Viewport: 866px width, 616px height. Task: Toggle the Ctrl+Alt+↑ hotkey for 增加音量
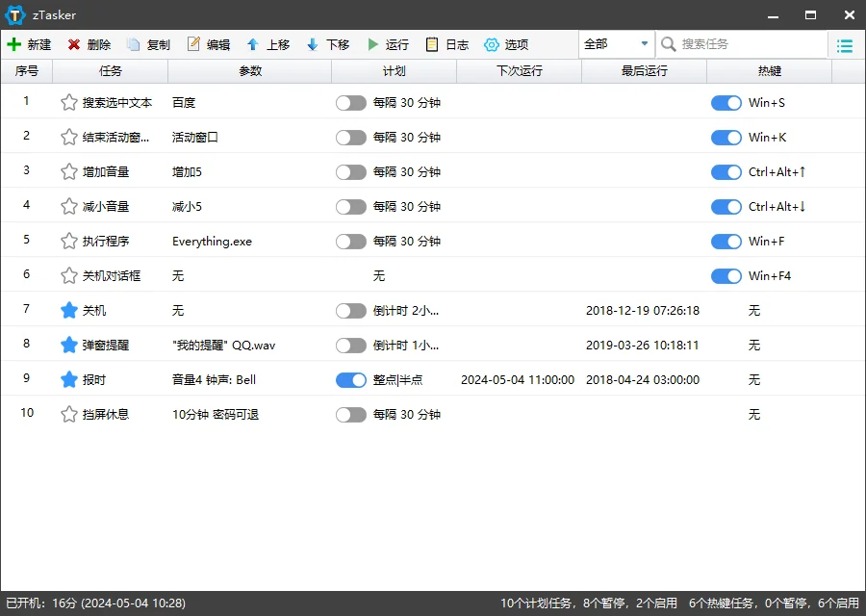point(726,171)
